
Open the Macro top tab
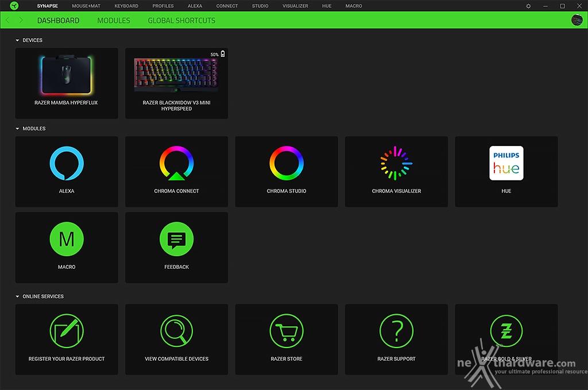coord(354,6)
